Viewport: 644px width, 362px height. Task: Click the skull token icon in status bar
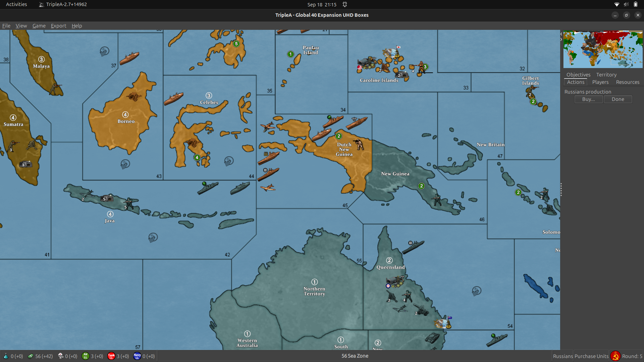tap(60, 356)
